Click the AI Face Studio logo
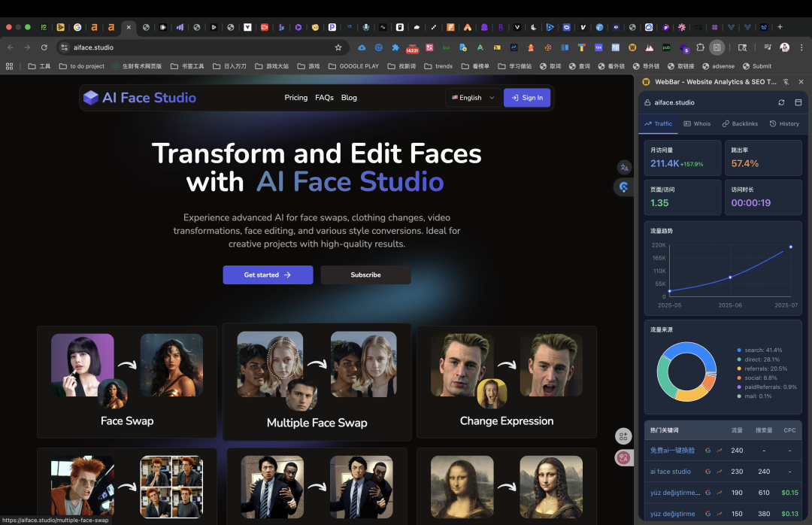Image resolution: width=812 pixels, height=525 pixels. (x=140, y=98)
